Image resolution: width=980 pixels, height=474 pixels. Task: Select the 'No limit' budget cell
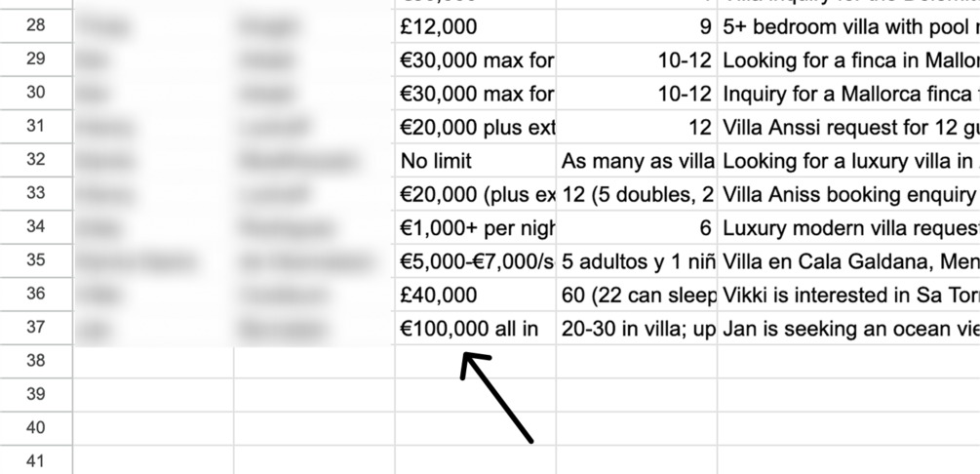pyautogui.click(x=475, y=161)
